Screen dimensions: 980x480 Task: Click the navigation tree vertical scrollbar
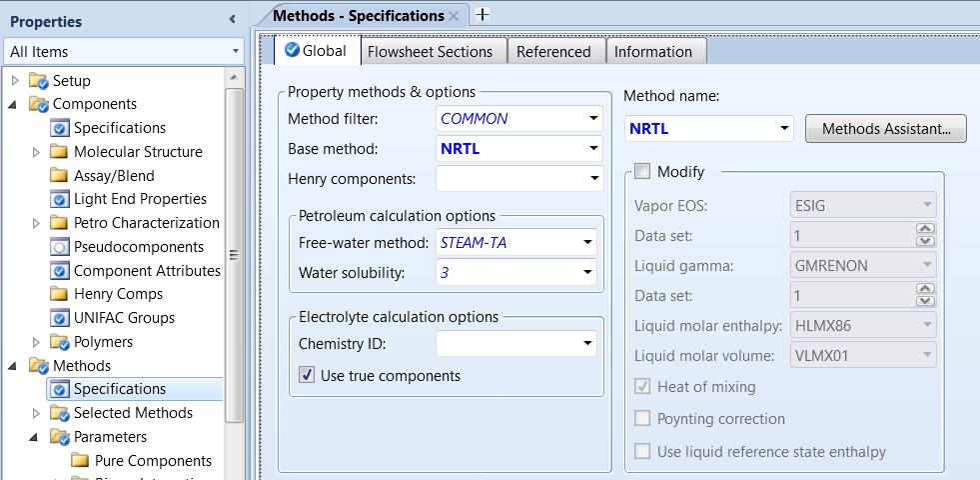[234, 255]
